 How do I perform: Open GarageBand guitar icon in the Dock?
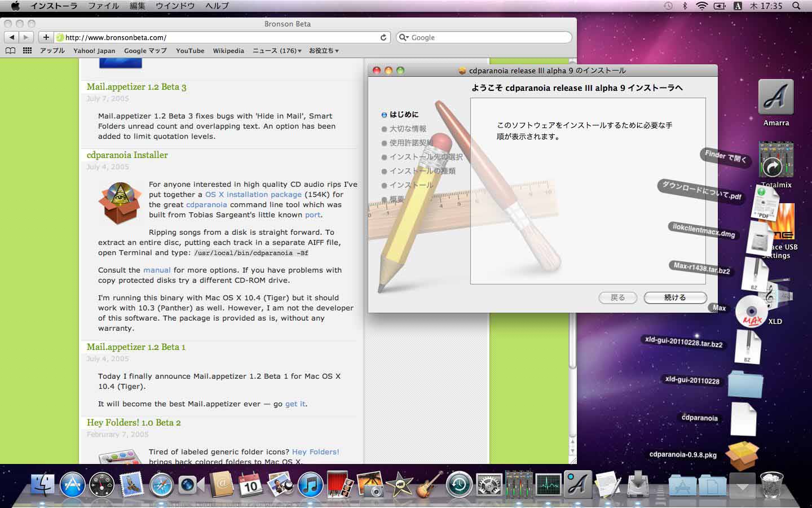click(x=429, y=484)
